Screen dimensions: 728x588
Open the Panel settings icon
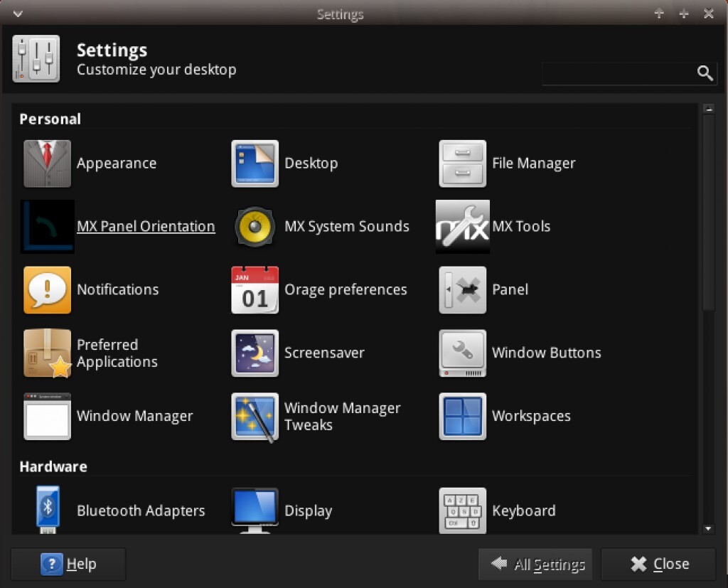coord(462,290)
